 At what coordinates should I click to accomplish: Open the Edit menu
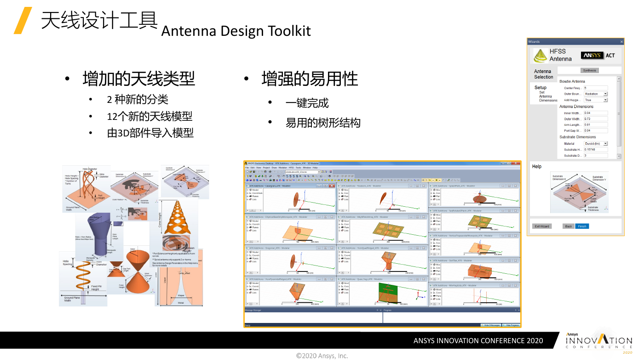[253, 168]
